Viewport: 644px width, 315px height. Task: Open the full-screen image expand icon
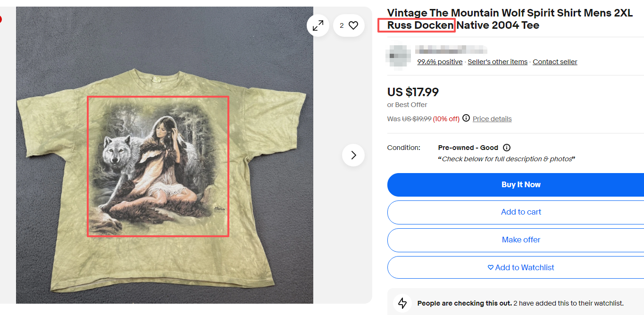click(x=318, y=25)
